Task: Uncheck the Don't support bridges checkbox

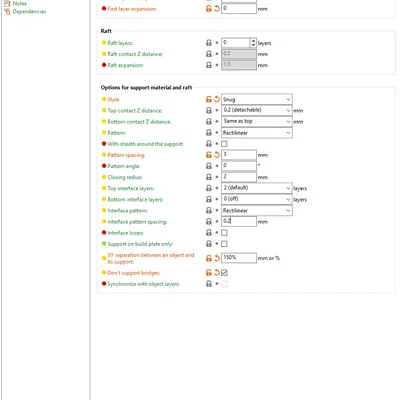Action: [x=224, y=273]
